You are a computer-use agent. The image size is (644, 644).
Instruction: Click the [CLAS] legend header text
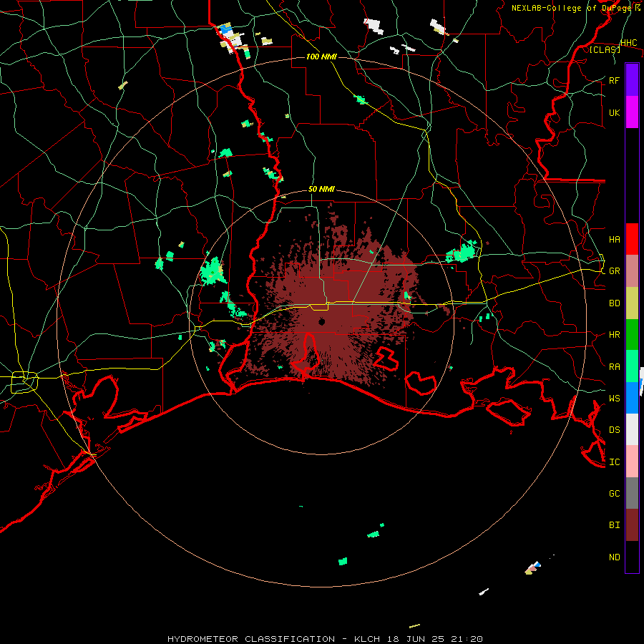coord(605,49)
